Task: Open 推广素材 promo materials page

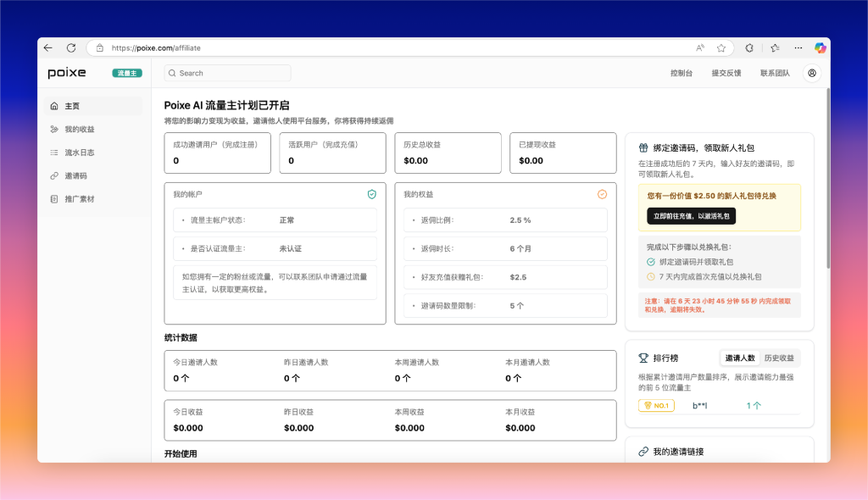Action: tap(79, 199)
